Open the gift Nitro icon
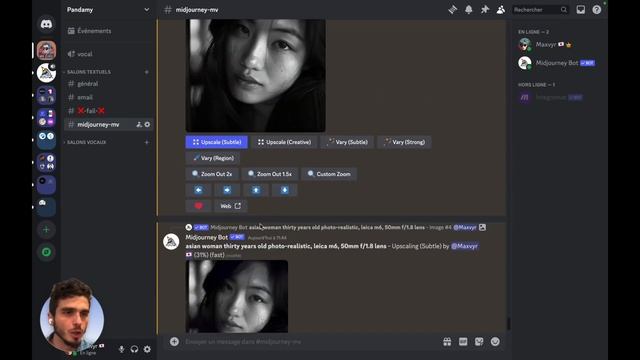The height and width of the screenshot is (360, 640). 447,342
